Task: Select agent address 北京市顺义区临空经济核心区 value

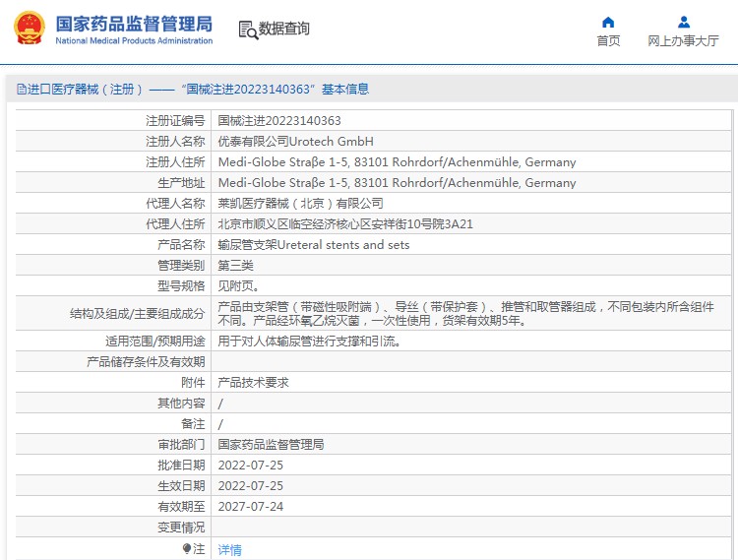Action: [345, 224]
